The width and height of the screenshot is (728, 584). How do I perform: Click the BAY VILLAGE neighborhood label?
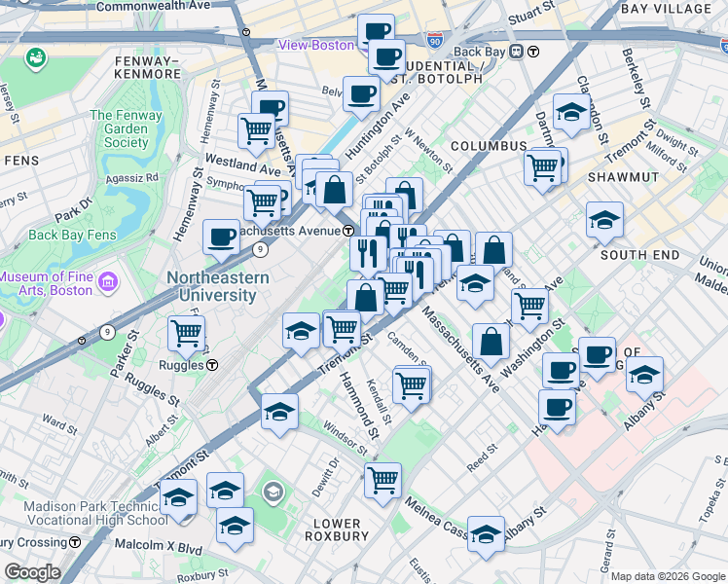pyautogui.click(x=666, y=9)
